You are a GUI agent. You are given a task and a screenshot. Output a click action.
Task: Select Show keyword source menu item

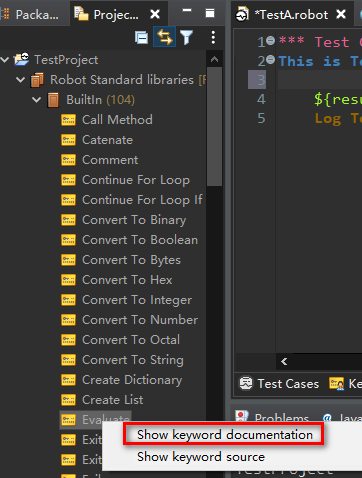[x=201, y=457]
